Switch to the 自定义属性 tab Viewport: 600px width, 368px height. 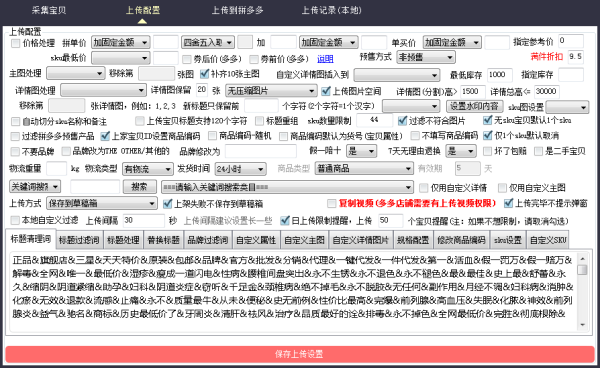point(256,240)
